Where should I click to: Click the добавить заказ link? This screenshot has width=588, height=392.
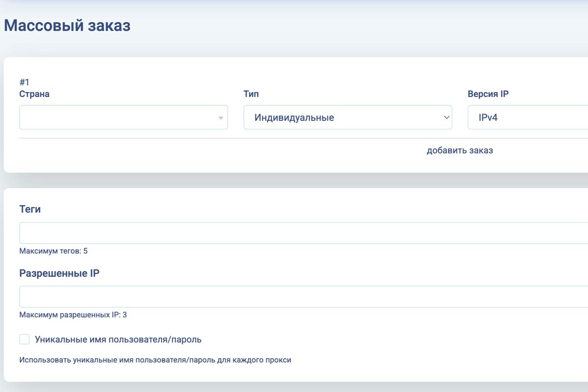pos(460,150)
